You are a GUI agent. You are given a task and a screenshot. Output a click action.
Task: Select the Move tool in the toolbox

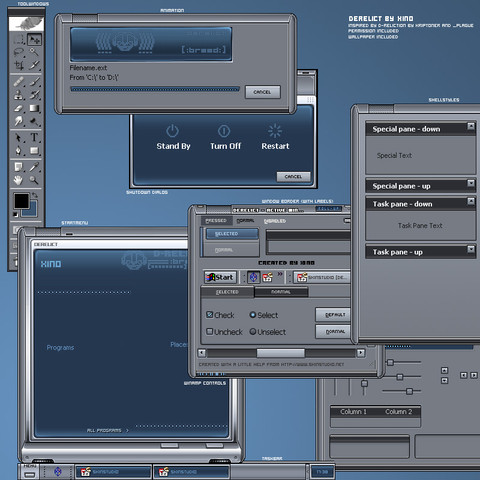pyautogui.click(x=34, y=40)
